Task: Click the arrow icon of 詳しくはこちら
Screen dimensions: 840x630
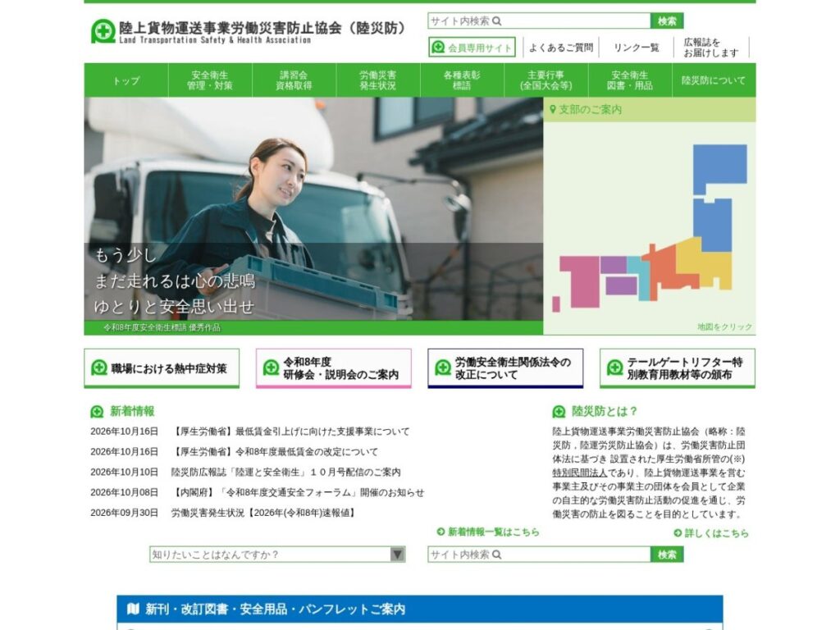Action: [x=678, y=532]
